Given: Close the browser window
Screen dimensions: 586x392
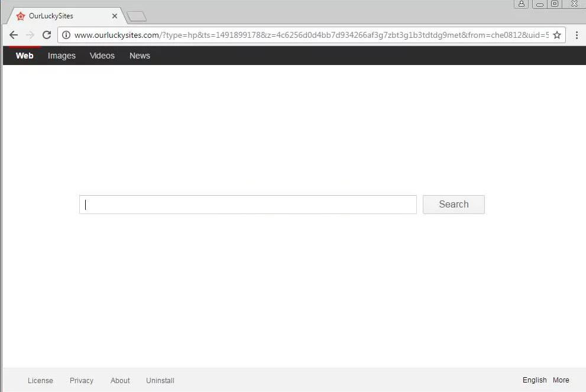Looking at the screenshot, I should point(574,4).
